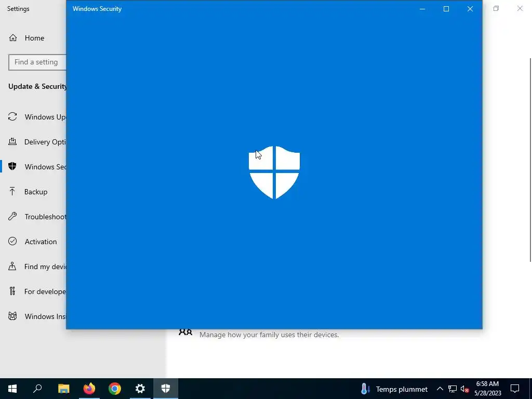The height and width of the screenshot is (399, 532).
Task: Launch Firefox from the taskbar
Action: tap(89, 389)
